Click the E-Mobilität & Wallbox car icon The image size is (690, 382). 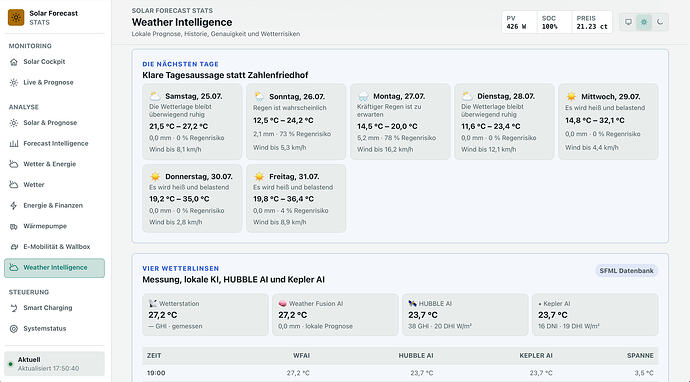(x=14, y=247)
